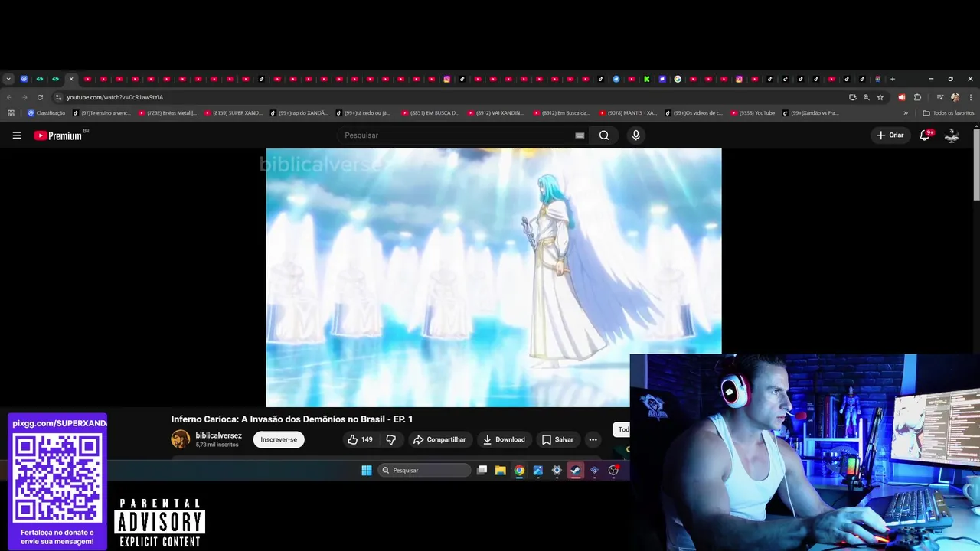Expand the tab search dropdown arrow

(x=8, y=79)
